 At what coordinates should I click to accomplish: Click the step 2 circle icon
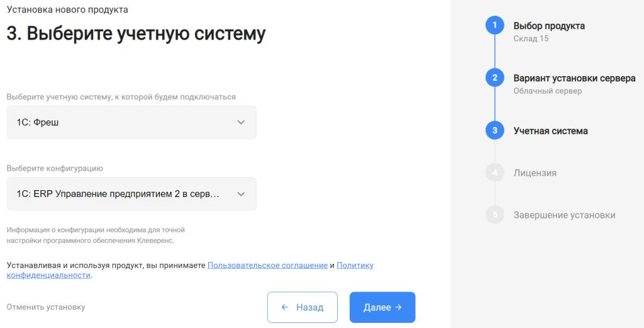(494, 77)
